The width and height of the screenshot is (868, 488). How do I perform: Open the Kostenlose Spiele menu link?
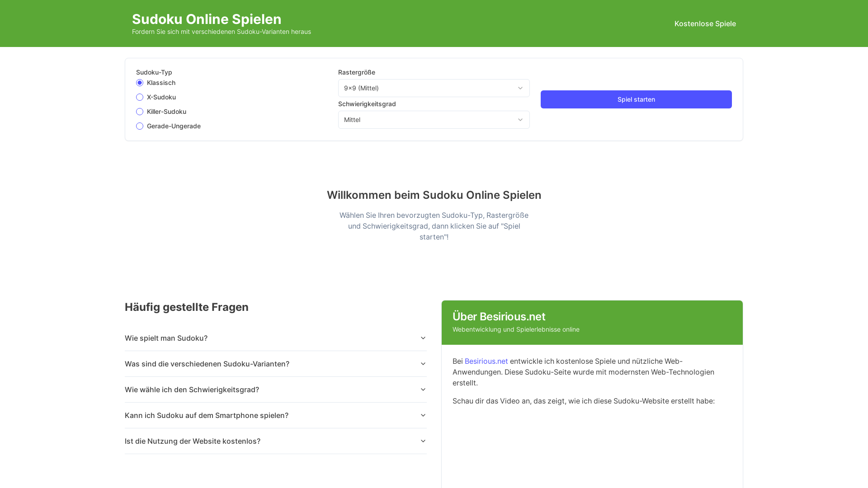tap(705, 23)
